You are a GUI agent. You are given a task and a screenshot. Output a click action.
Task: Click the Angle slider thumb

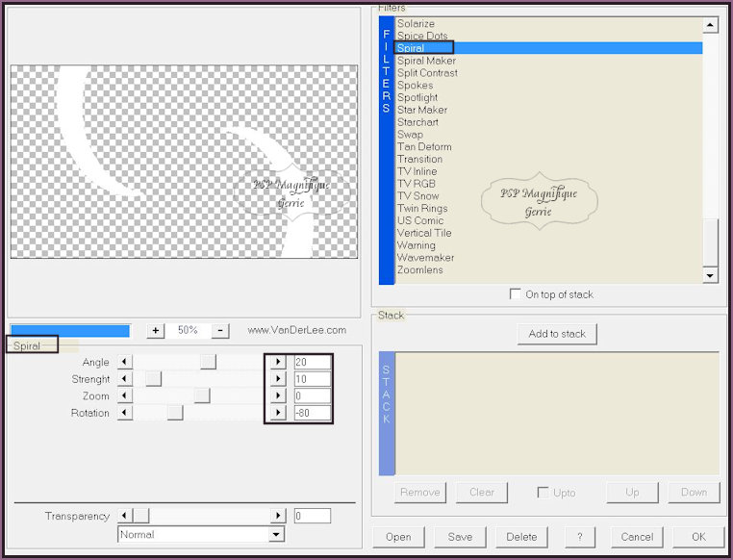click(x=208, y=362)
